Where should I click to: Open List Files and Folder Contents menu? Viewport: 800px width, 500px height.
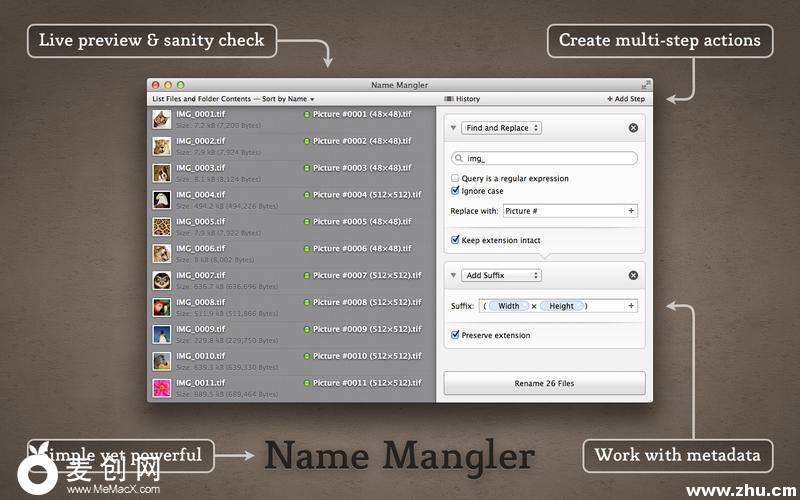(233, 99)
